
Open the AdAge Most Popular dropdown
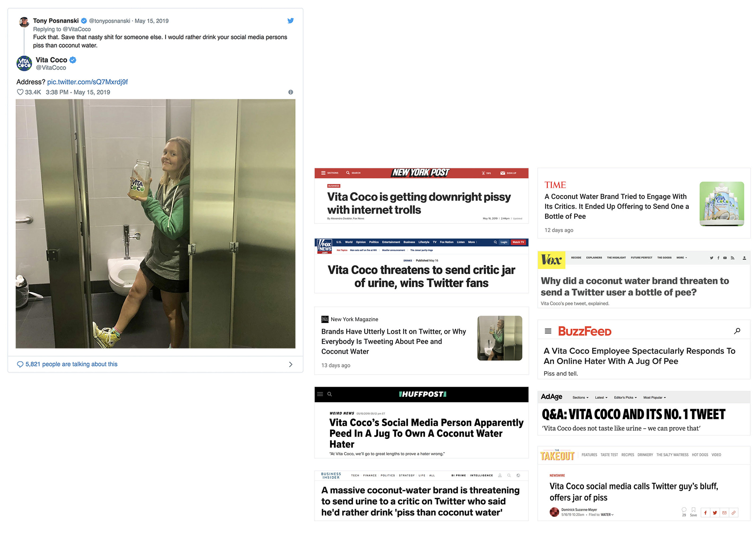pos(654,398)
